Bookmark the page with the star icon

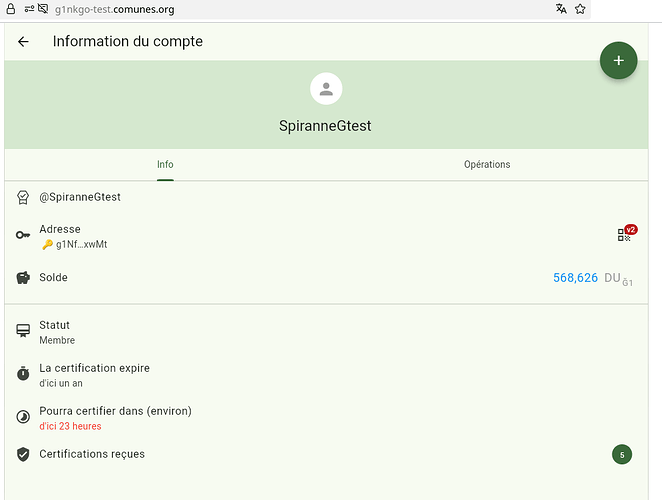[580, 8]
